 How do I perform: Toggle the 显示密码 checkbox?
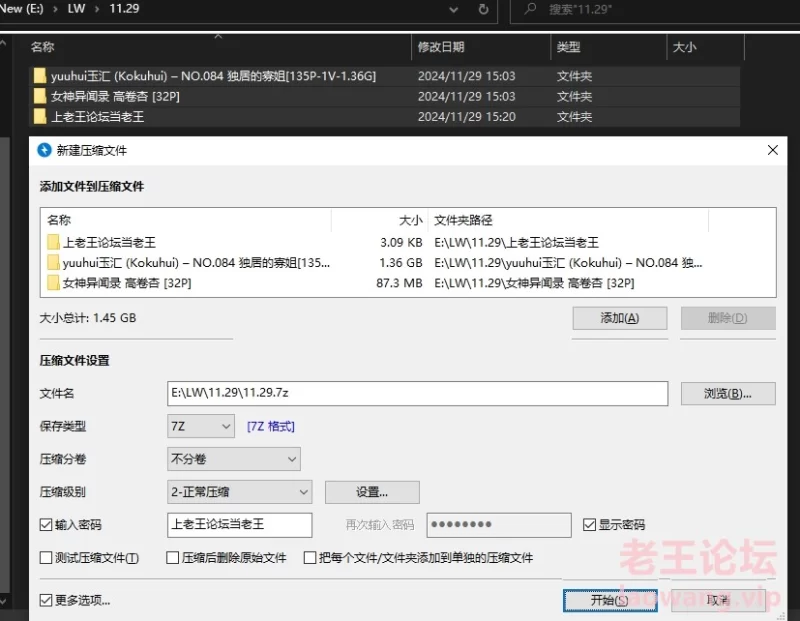click(589, 525)
